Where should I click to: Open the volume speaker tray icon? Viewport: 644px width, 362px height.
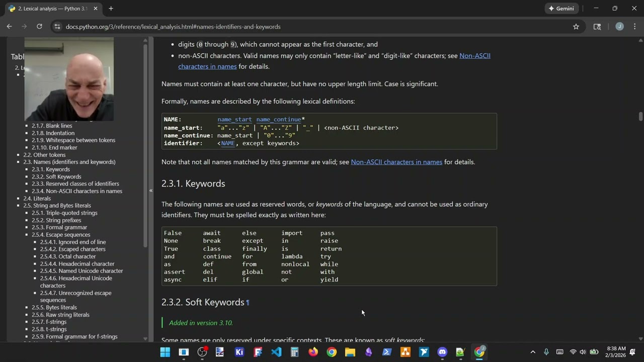pyautogui.click(x=583, y=352)
